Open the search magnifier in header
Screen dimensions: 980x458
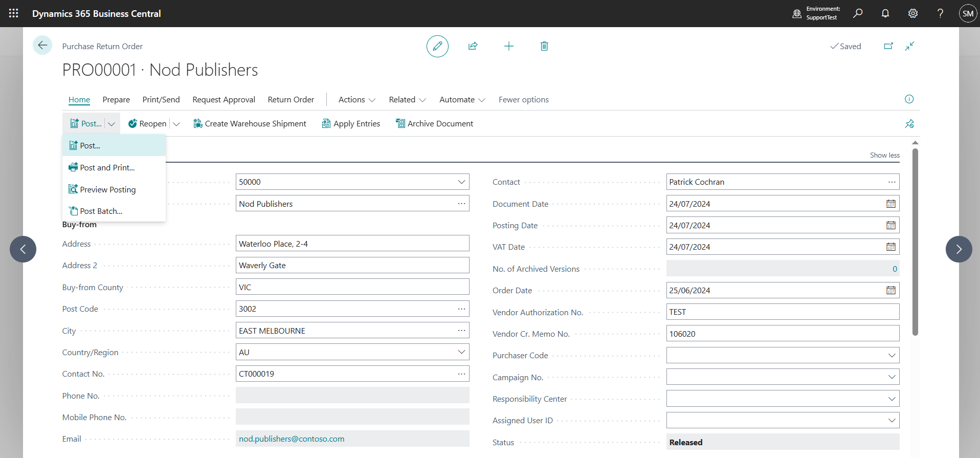(x=858, y=13)
